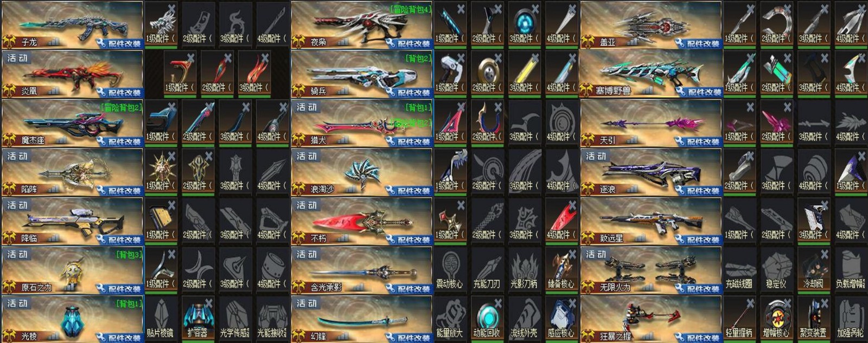Click the 聚变装置 accessory icon

(x=813, y=319)
